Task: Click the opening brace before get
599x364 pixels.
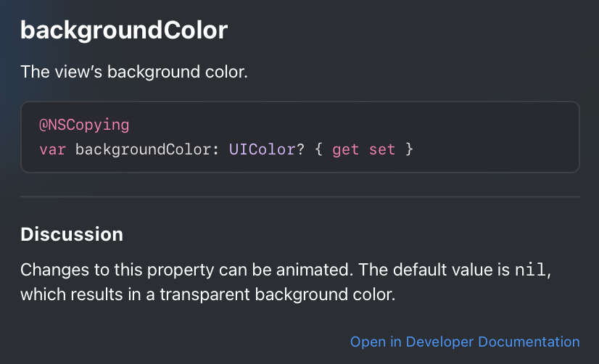Action: pos(318,149)
